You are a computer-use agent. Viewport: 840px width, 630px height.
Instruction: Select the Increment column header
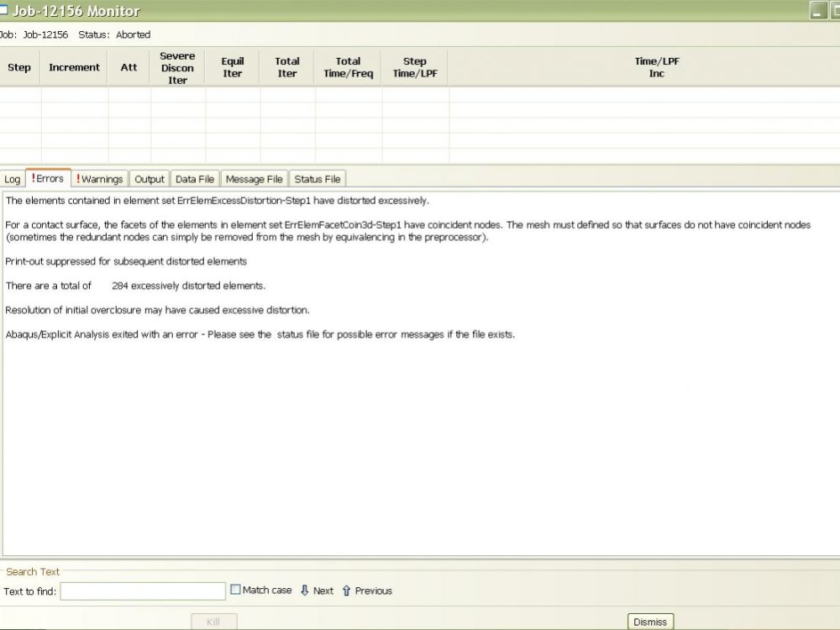pyautogui.click(x=74, y=67)
